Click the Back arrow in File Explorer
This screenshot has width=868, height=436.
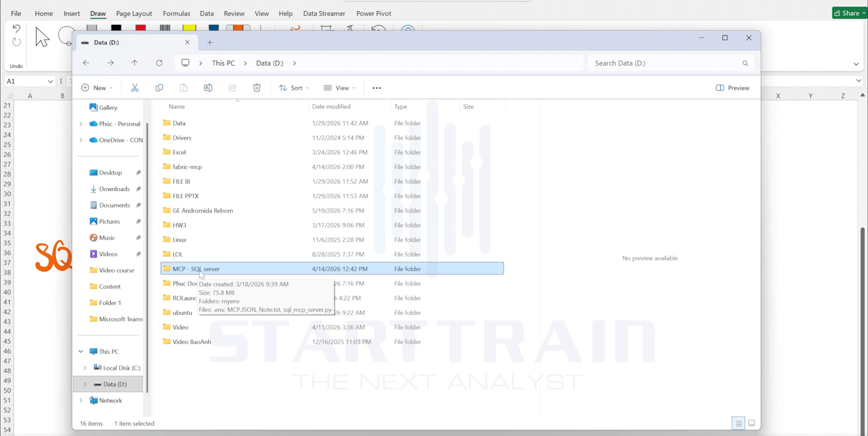[86, 63]
